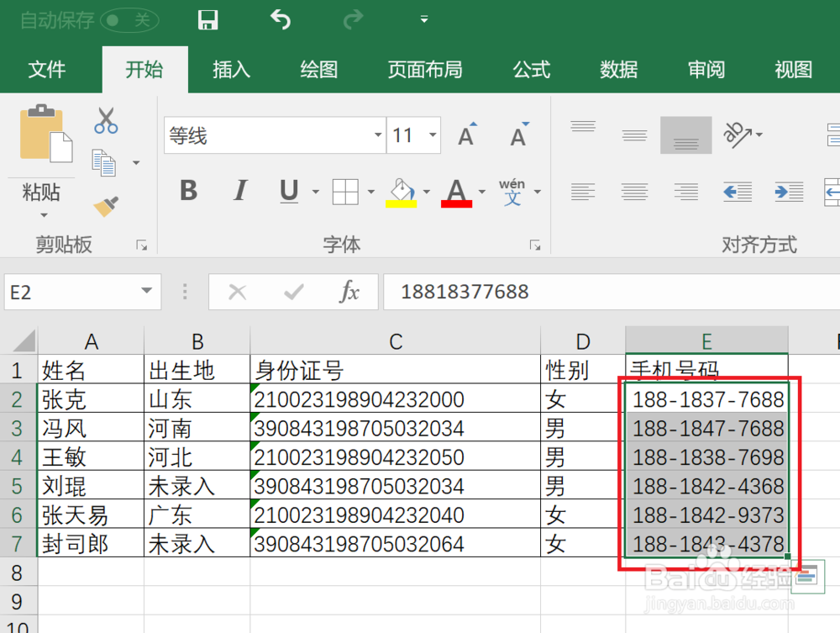Toggle bold formatting
Image resolution: width=840 pixels, height=633 pixels.
tap(188, 191)
